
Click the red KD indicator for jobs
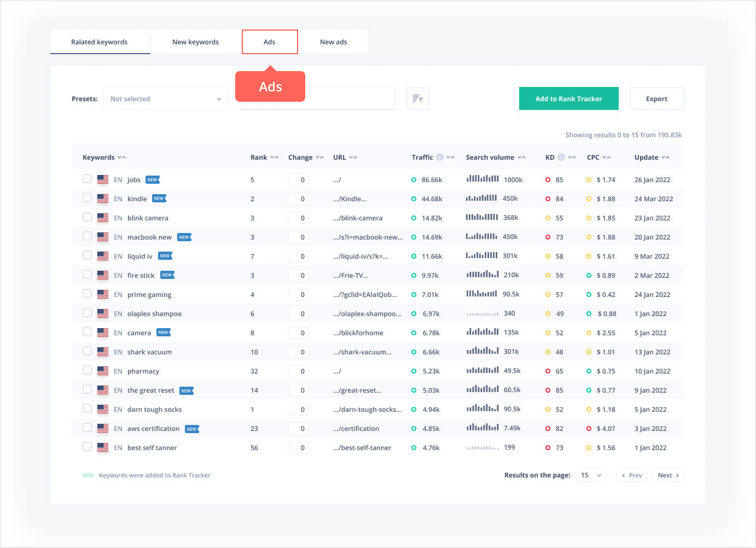548,179
